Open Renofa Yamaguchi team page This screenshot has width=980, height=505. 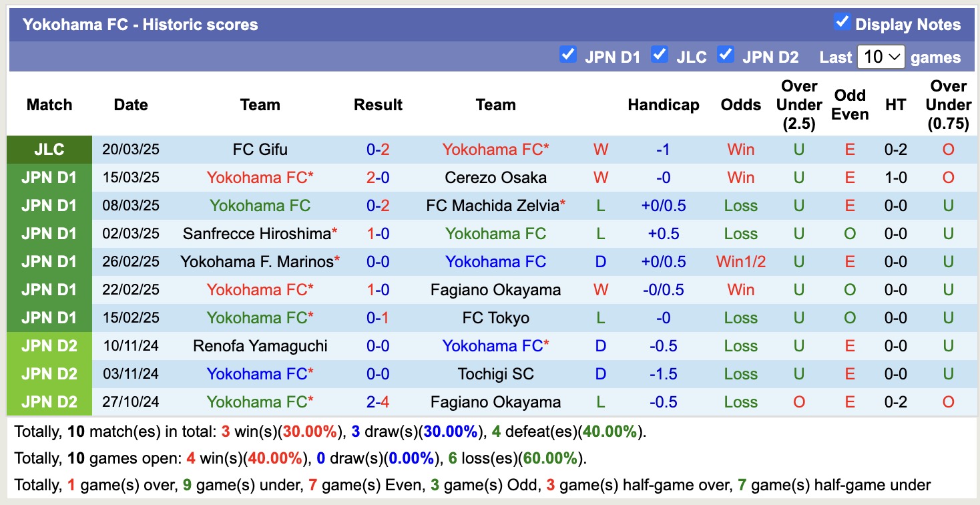[x=260, y=346]
